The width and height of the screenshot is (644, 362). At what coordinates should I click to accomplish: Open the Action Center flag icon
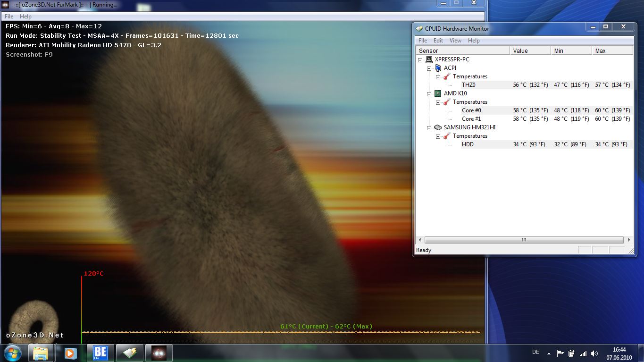point(560,353)
